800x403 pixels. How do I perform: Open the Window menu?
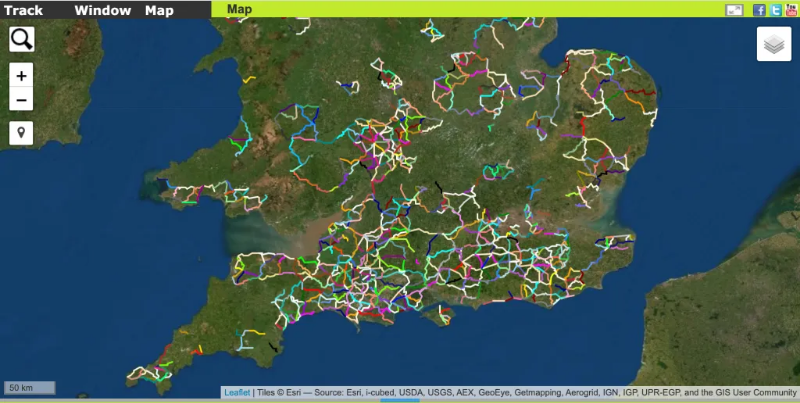(x=103, y=10)
